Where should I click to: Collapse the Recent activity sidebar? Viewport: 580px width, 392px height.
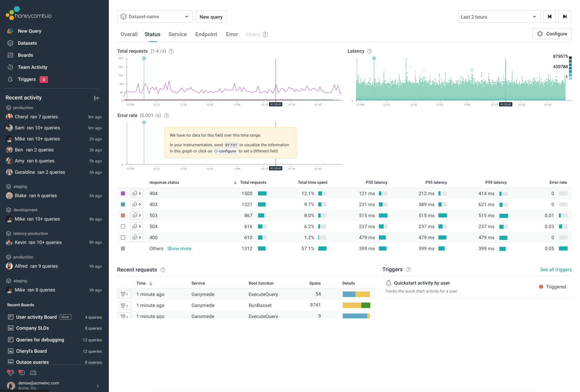pos(97,98)
